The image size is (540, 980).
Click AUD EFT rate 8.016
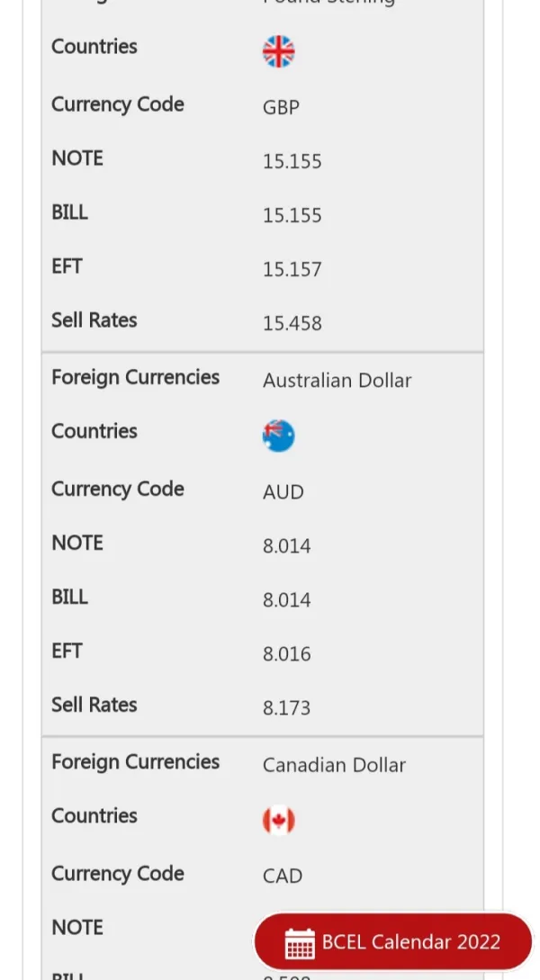[286, 653]
